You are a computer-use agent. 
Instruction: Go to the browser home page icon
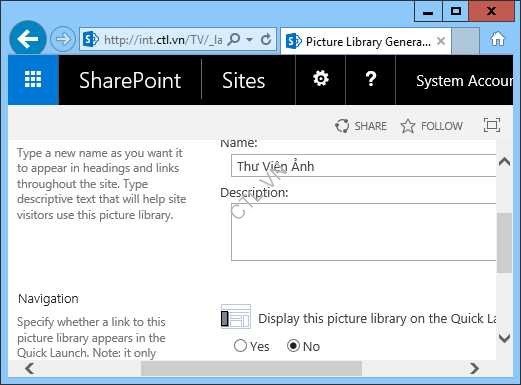point(497,39)
